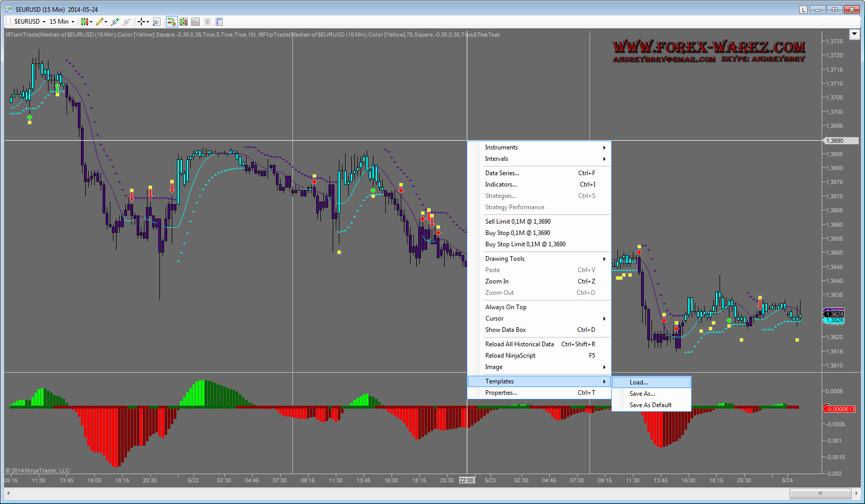The image size is (865, 504).
Task: Open the chart style candlestick icon
Action: pos(85,22)
